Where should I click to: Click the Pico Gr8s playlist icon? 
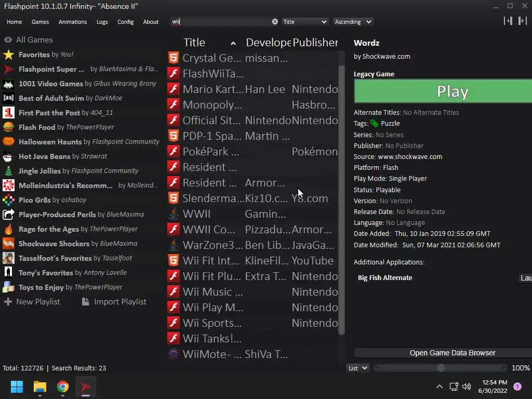pos(8,200)
